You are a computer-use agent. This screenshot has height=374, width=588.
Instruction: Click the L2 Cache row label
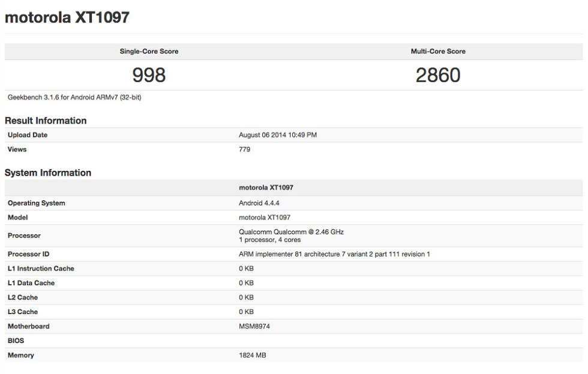click(23, 297)
